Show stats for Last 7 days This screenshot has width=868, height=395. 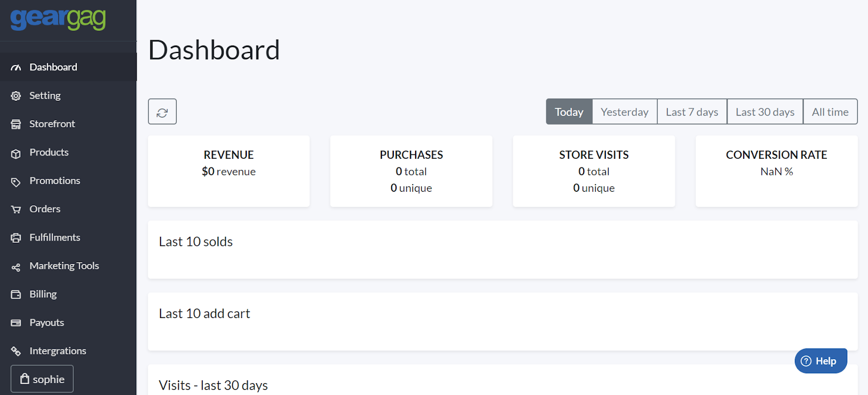tap(692, 112)
